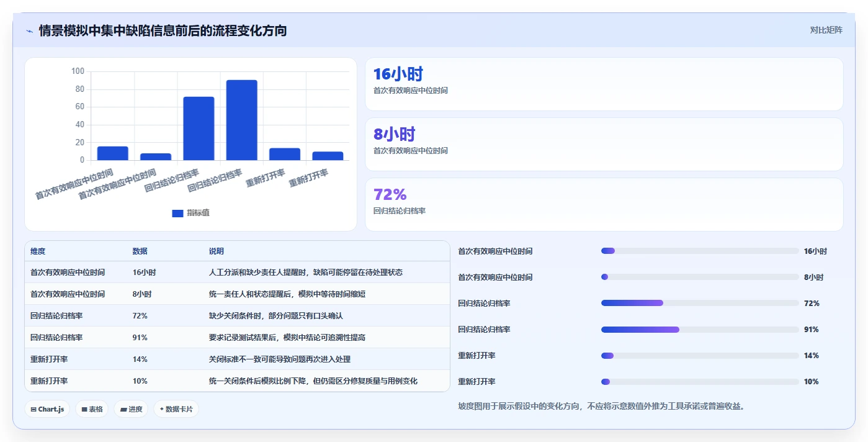Open the 16小时 data card
868x442 pixels.
(604, 84)
